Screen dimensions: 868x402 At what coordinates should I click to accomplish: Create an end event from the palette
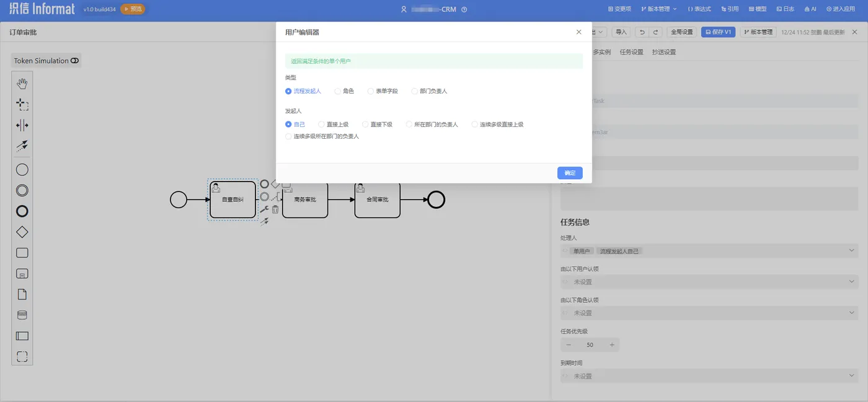tap(22, 211)
